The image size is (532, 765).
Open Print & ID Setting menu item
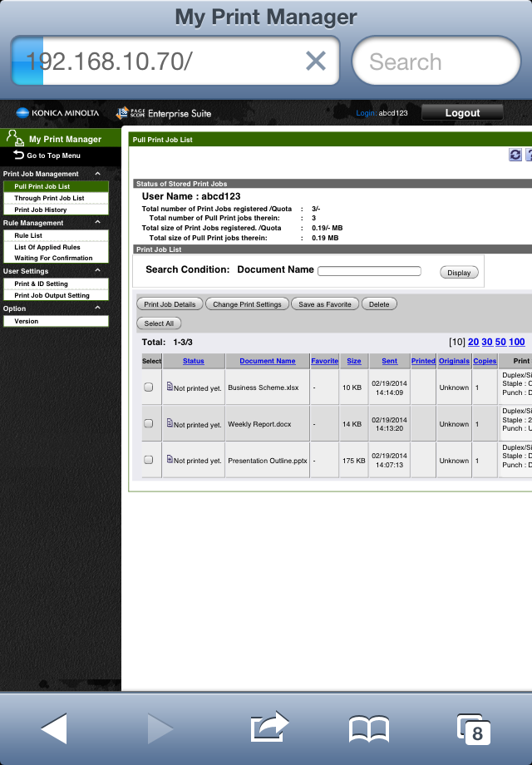point(56,284)
